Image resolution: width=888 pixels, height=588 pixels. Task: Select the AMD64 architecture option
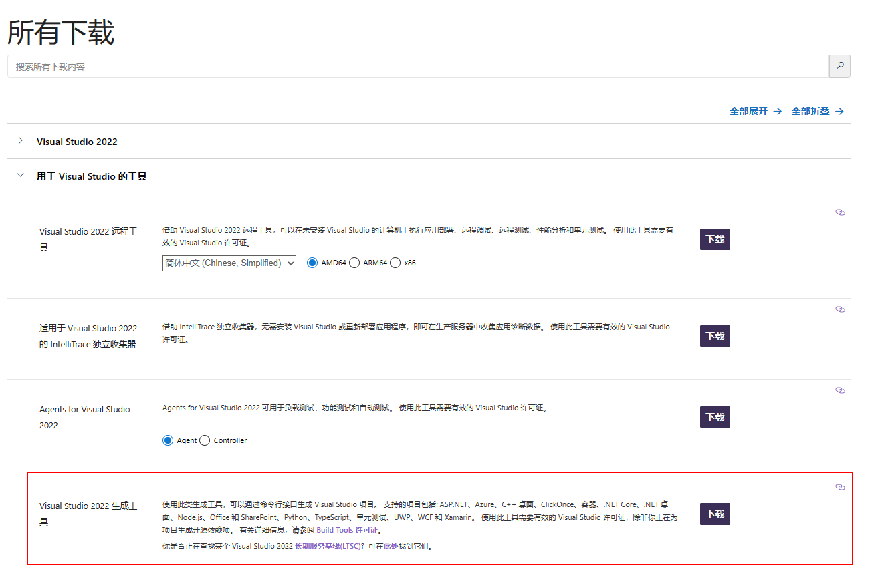pos(312,263)
